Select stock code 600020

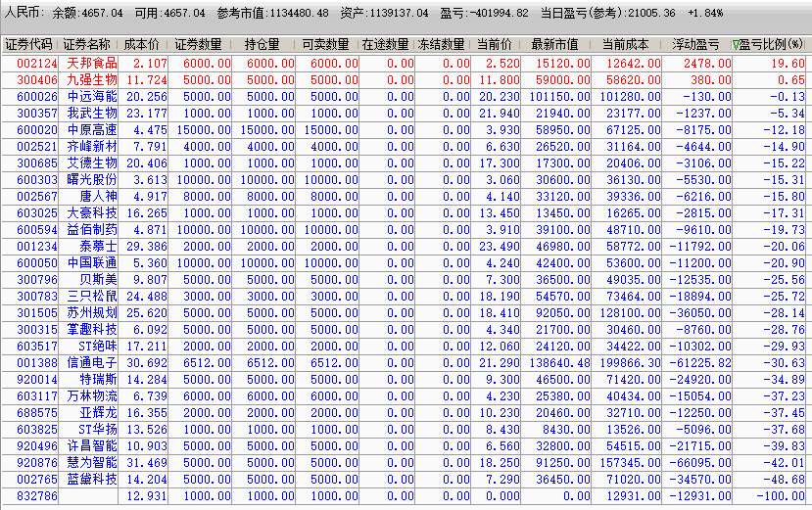click(37, 130)
